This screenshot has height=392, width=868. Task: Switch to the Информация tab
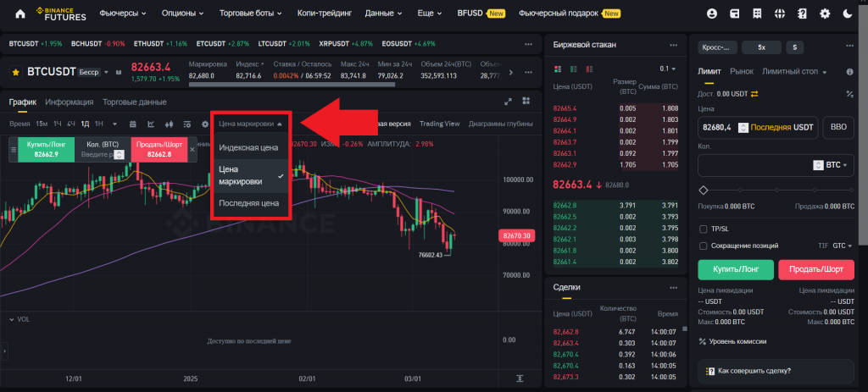point(70,102)
